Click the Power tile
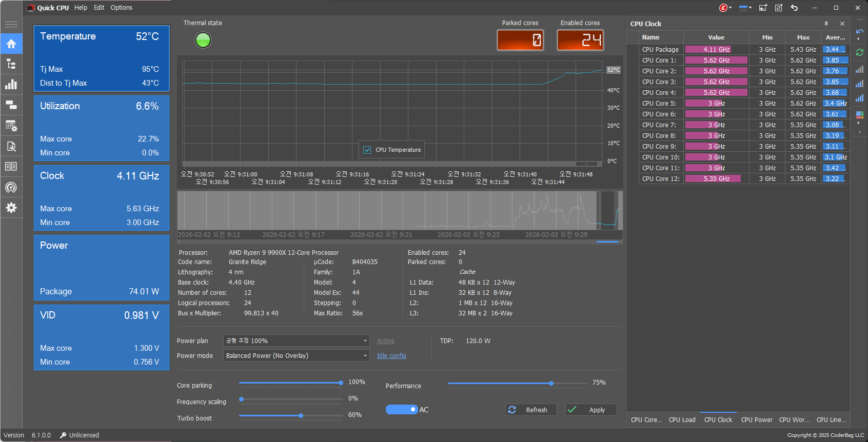The image size is (868, 442). [x=102, y=268]
